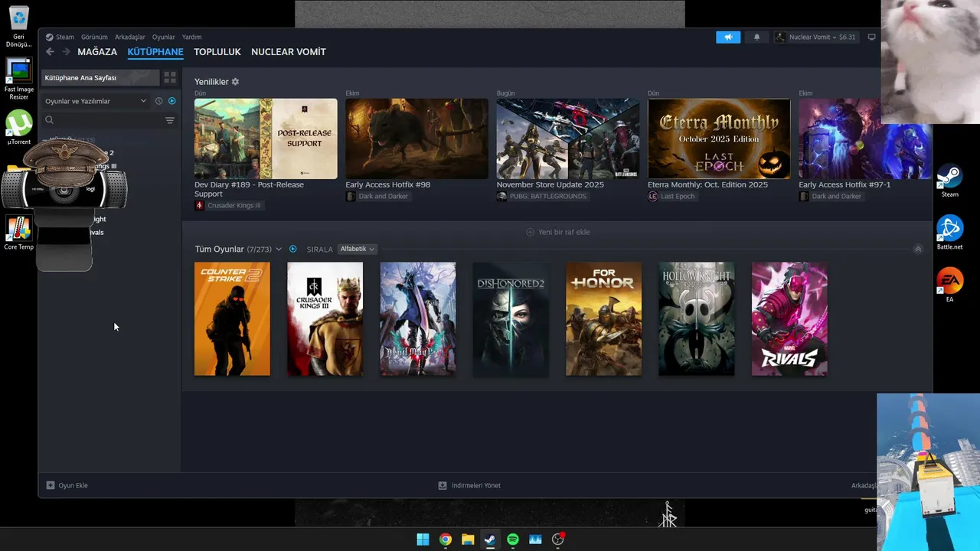Open the Arkadaşlar menu
Screen dimensions: 980x551
(130, 37)
